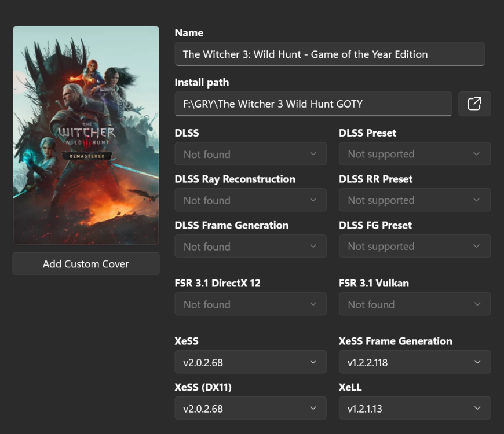Select the Witcher 3 cover art thumbnail

[86, 135]
